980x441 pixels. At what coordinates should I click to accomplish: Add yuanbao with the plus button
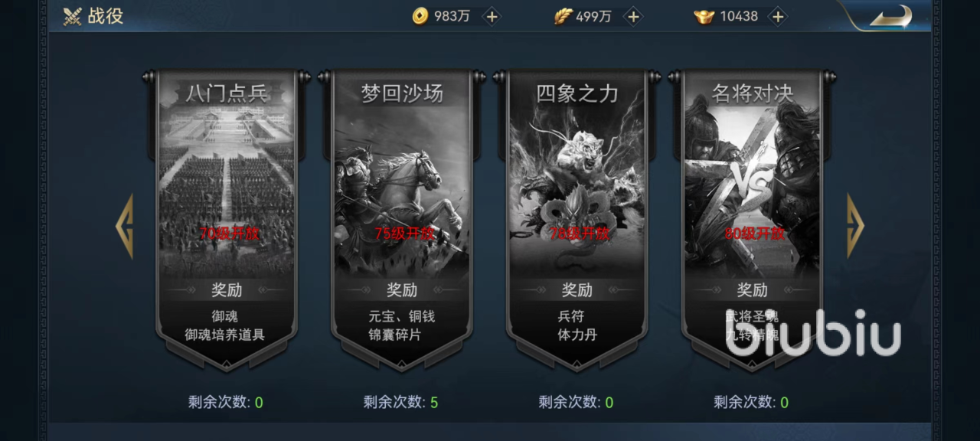click(x=777, y=16)
